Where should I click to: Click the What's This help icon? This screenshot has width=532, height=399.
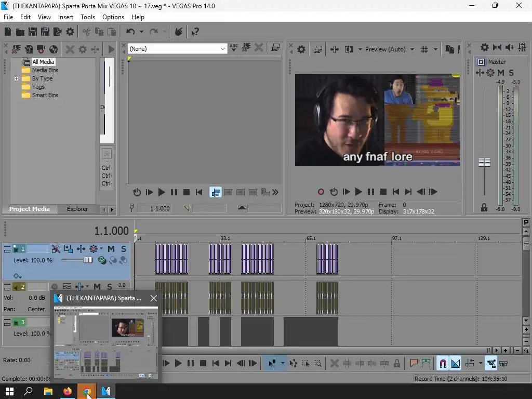click(195, 32)
